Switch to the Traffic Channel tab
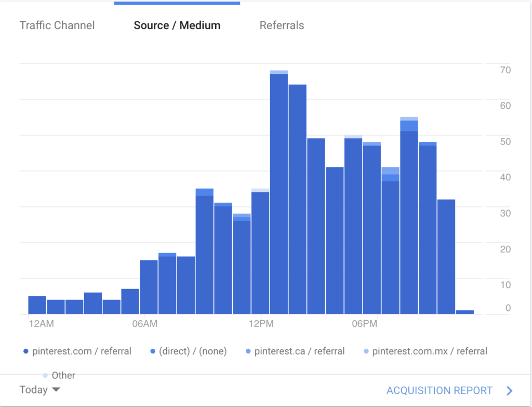This screenshot has width=532, height=407. point(57,25)
